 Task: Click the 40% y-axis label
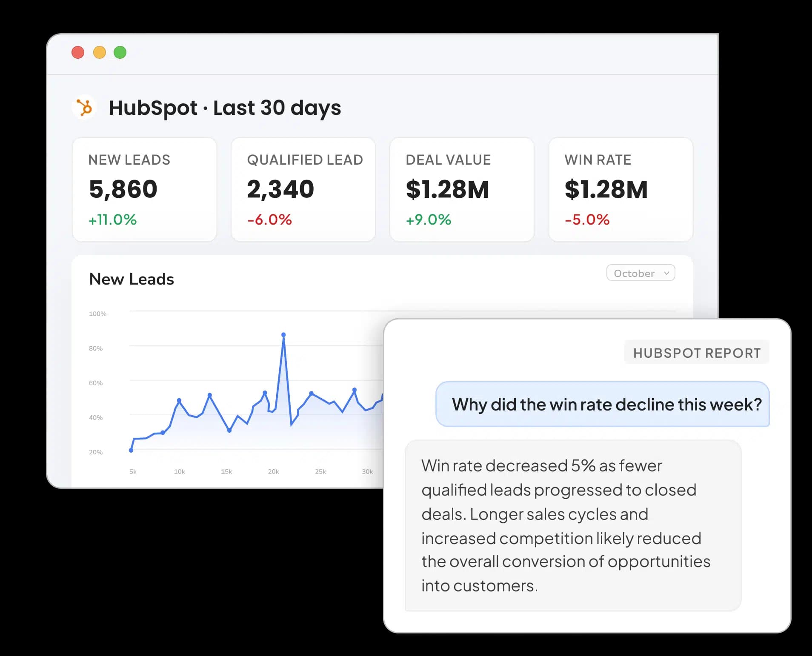click(96, 417)
